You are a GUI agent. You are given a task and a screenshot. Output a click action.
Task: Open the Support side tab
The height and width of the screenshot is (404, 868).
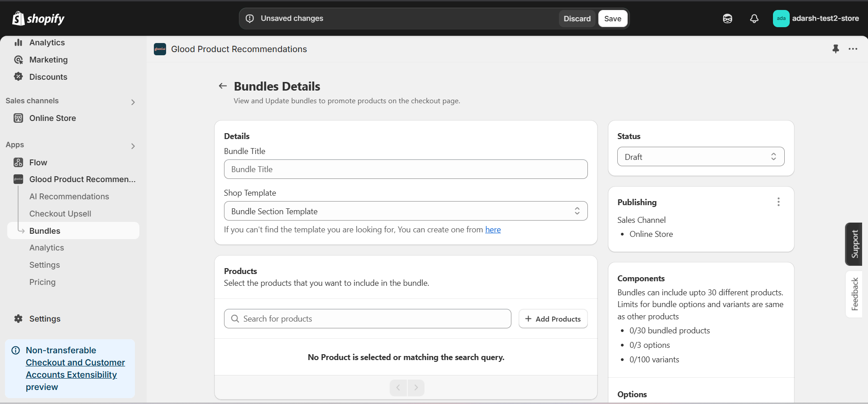tap(854, 244)
